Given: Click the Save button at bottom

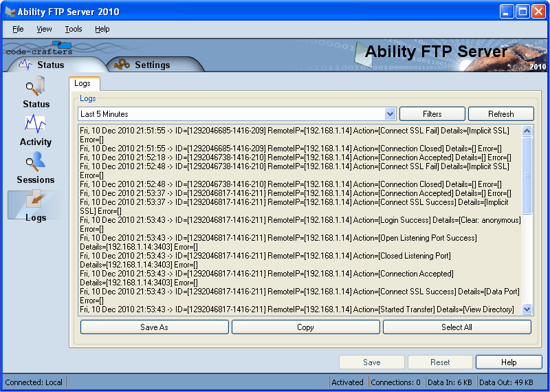Looking at the screenshot, I should (x=372, y=362).
